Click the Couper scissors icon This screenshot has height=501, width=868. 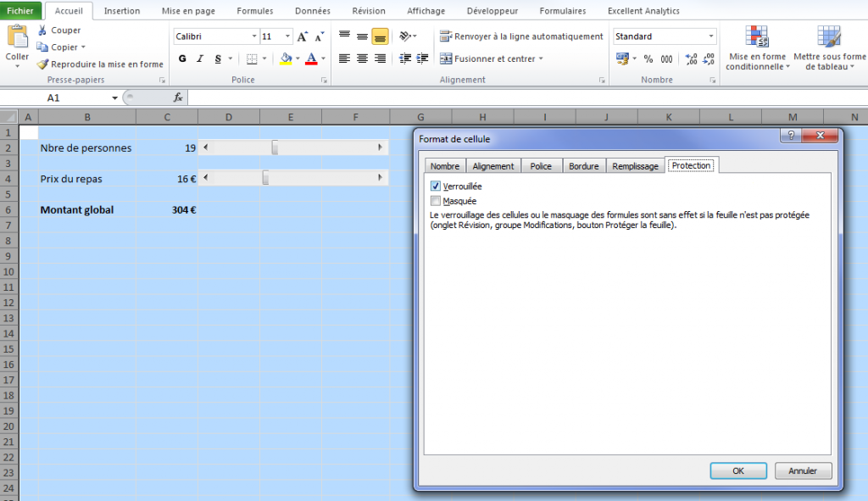point(42,31)
